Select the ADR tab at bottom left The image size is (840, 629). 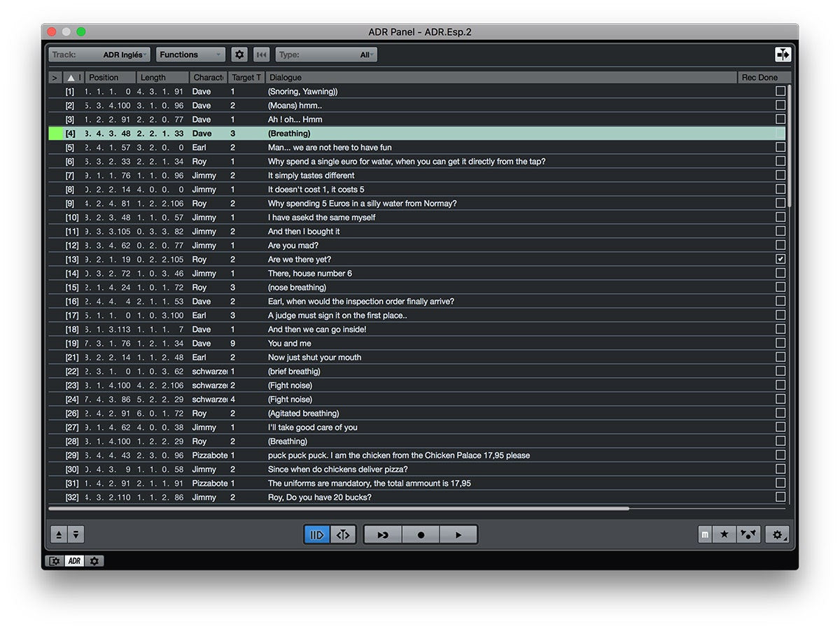pyautogui.click(x=74, y=561)
